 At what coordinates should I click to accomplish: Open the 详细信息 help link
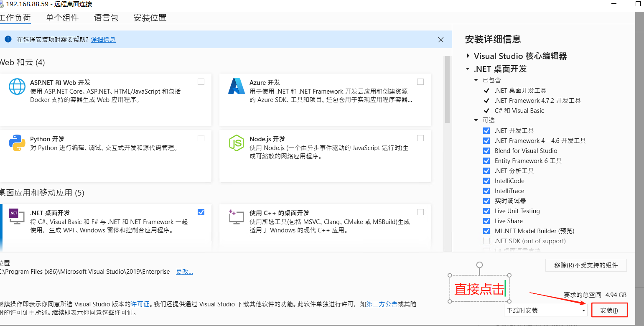[103, 40]
